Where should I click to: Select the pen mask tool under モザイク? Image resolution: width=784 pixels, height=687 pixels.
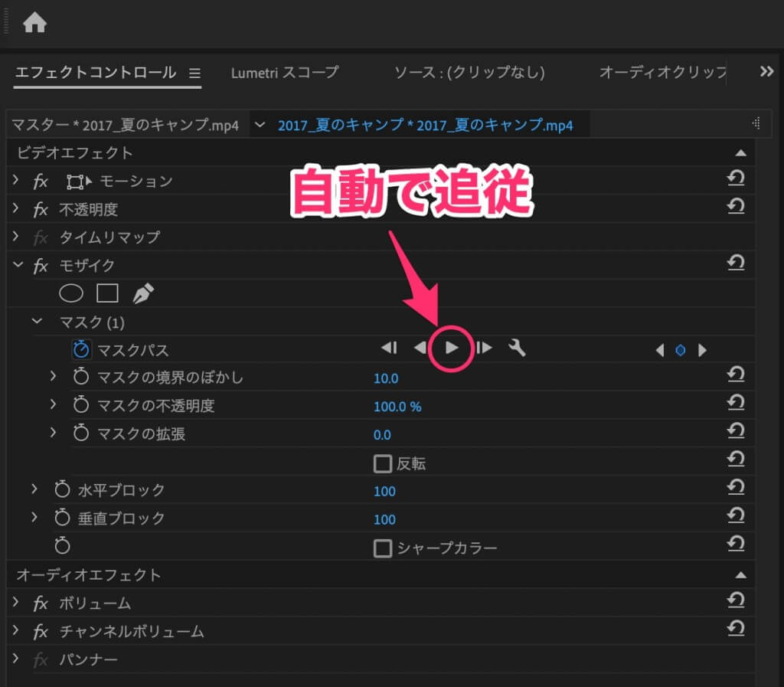143,293
